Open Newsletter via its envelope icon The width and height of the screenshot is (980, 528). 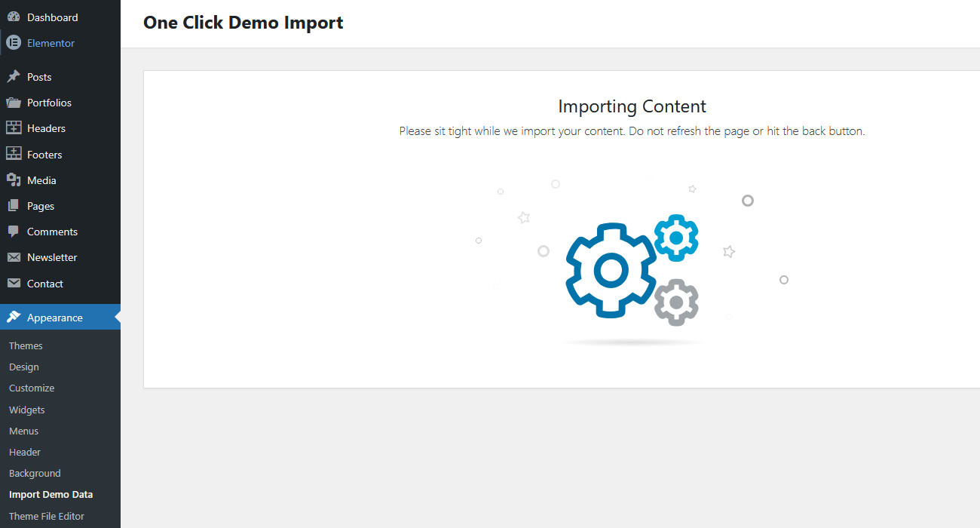click(13, 257)
